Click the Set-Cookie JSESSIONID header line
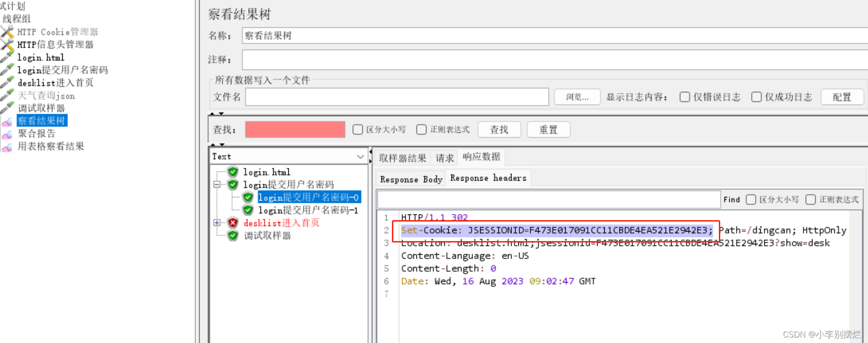Viewport: 868px width, 343px height. click(623, 230)
